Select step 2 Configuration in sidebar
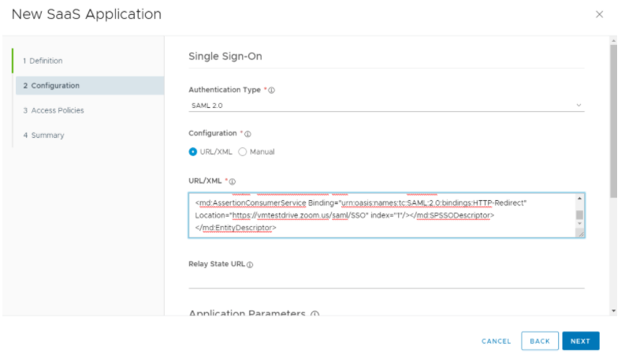 [x=51, y=85]
